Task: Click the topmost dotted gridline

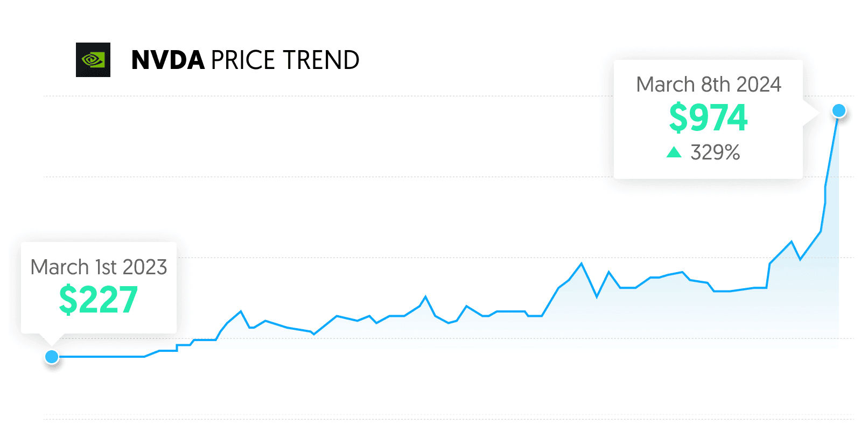Action: click(323, 96)
